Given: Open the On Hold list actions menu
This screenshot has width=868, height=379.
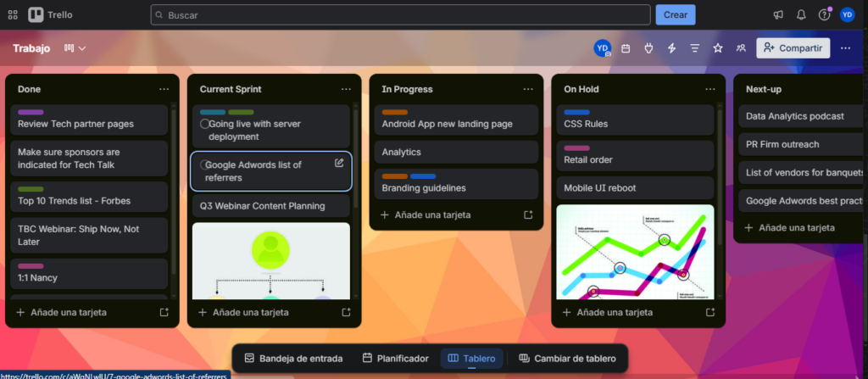Looking at the screenshot, I should pyautogui.click(x=710, y=89).
